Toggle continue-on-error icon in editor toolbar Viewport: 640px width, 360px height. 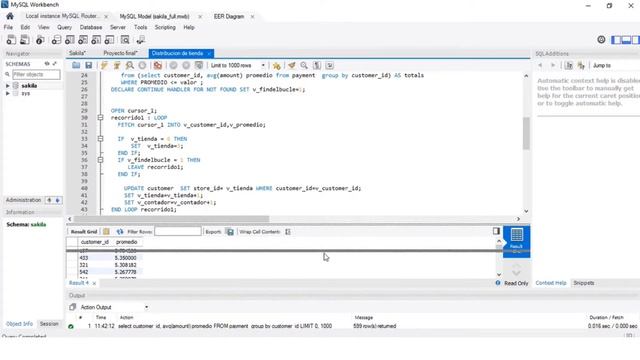coord(158,65)
